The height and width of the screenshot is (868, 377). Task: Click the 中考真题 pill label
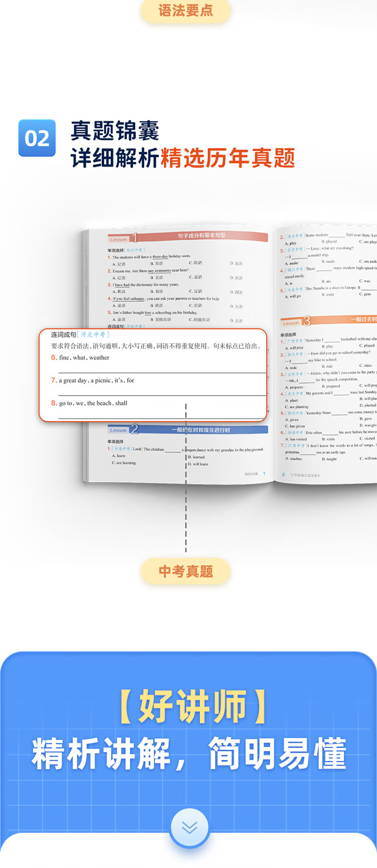click(x=185, y=571)
